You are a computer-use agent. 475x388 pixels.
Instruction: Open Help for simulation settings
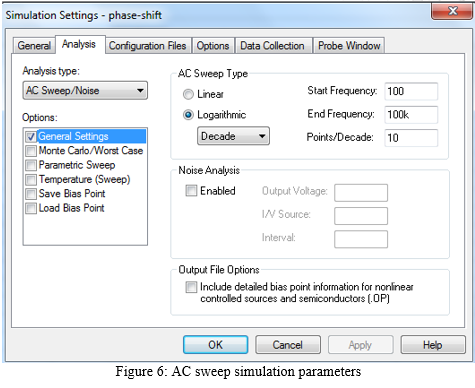[x=433, y=345]
